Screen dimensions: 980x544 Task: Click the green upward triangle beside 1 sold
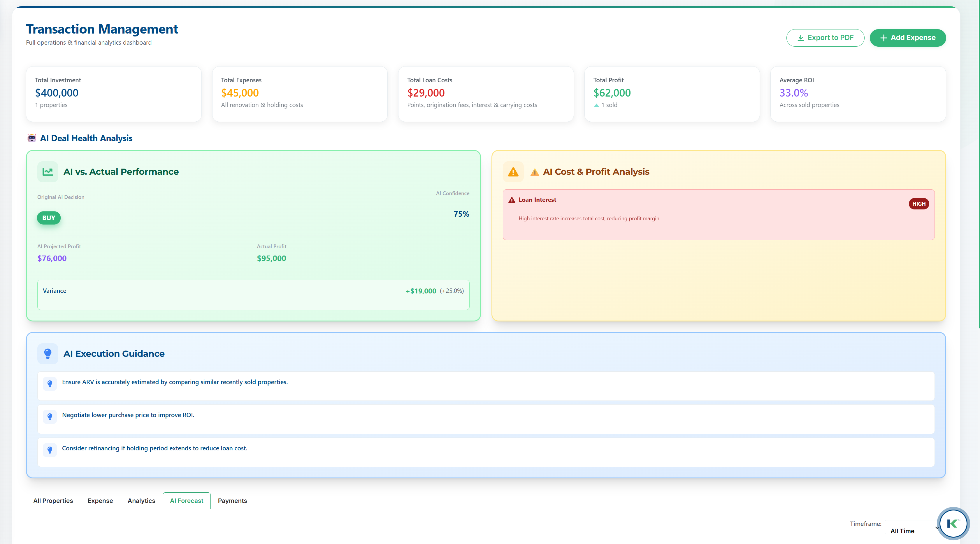click(x=596, y=105)
